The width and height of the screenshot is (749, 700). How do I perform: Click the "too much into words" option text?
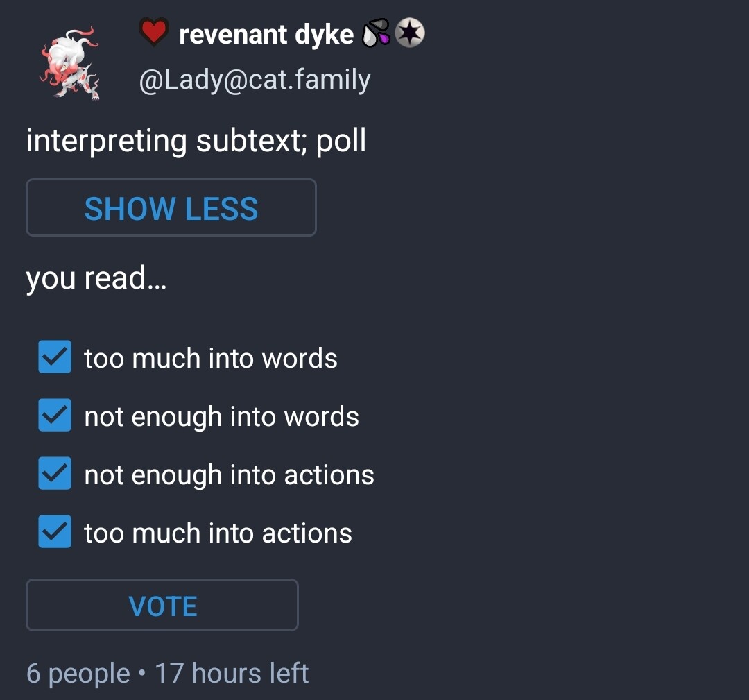(x=211, y=358)
